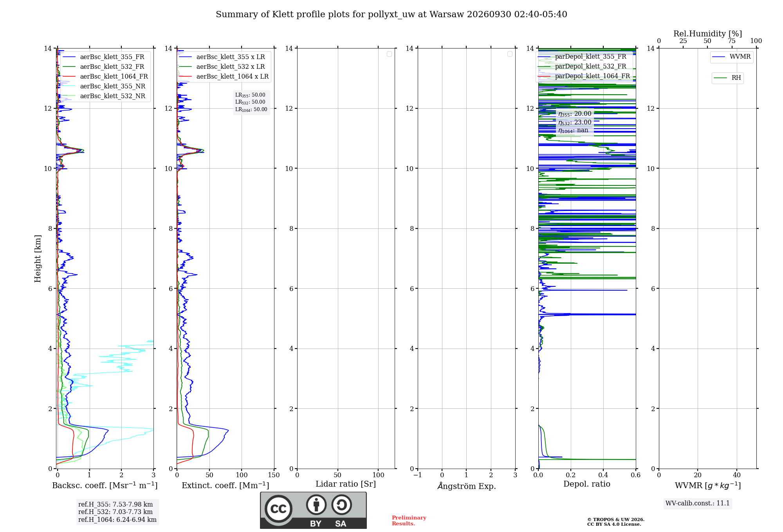Click the BY attribution person icon
This screenshot has height=532, width=783.
click(x=316, y=505)
